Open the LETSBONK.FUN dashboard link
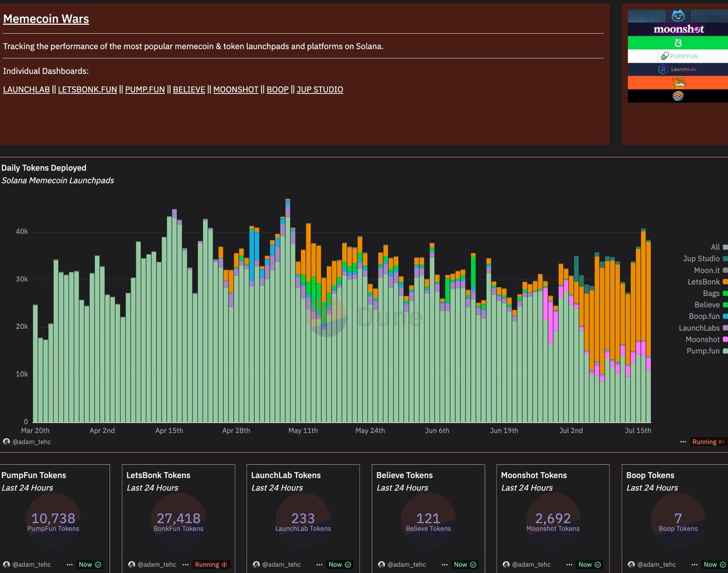Screen dimensions: 728x573 click(87, 89)
